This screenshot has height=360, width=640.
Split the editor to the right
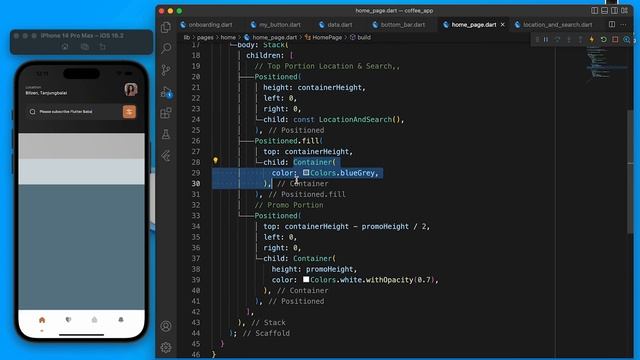coord(612,24)
